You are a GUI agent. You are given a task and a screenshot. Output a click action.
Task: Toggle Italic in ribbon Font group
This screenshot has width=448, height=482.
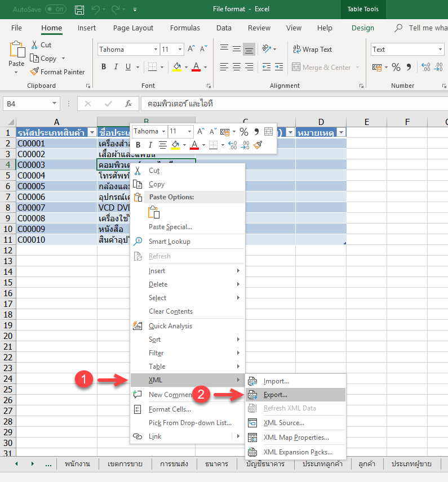tap(116, 66)
